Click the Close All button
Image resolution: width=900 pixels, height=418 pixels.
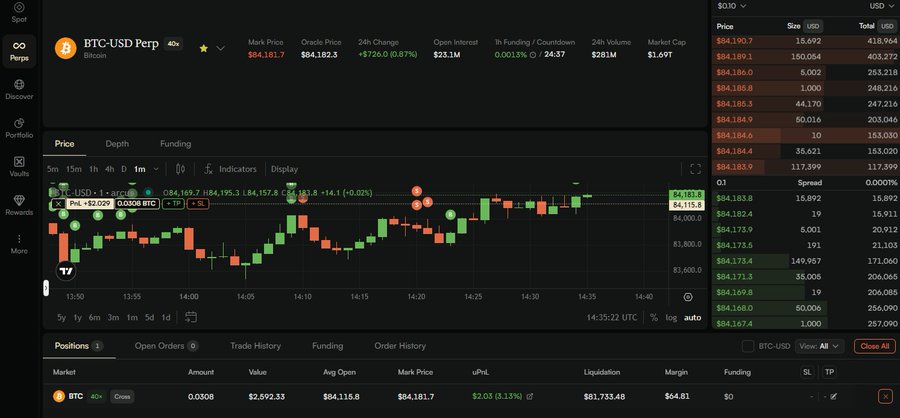click(x=874, y=346)
